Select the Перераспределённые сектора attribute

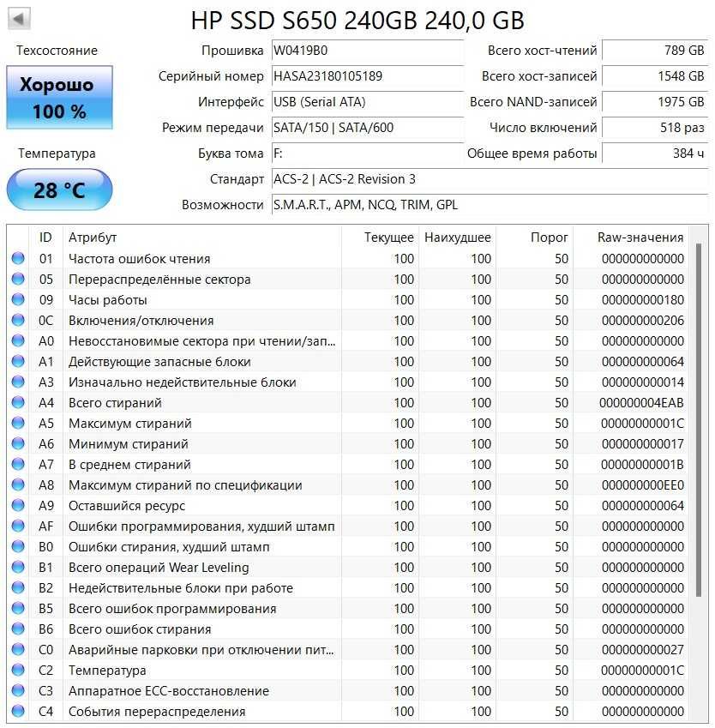(x=348, y=279)
